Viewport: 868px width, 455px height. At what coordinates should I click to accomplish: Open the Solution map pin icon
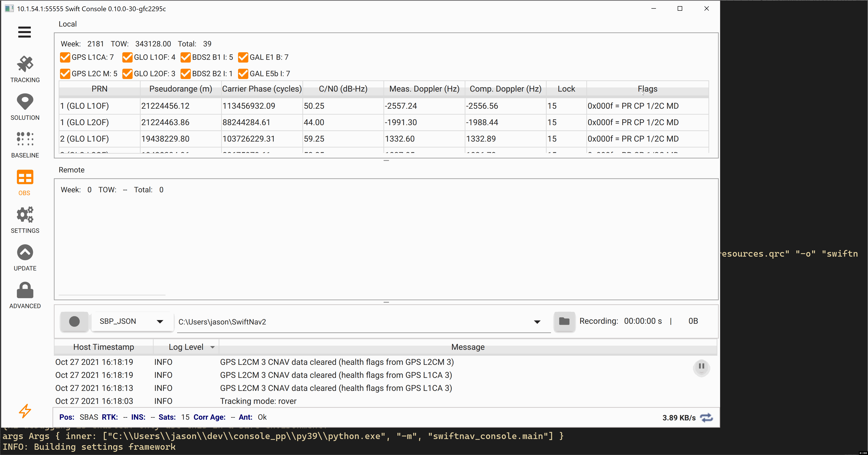click(25, 102)
